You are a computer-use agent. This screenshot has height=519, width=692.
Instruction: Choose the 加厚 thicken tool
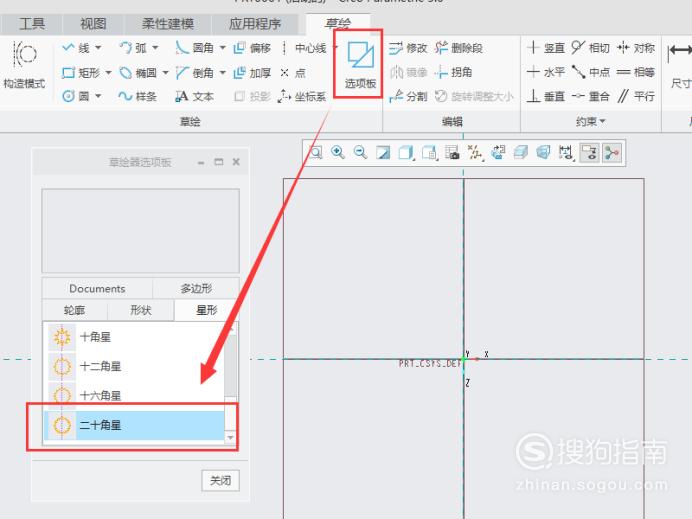252,72
